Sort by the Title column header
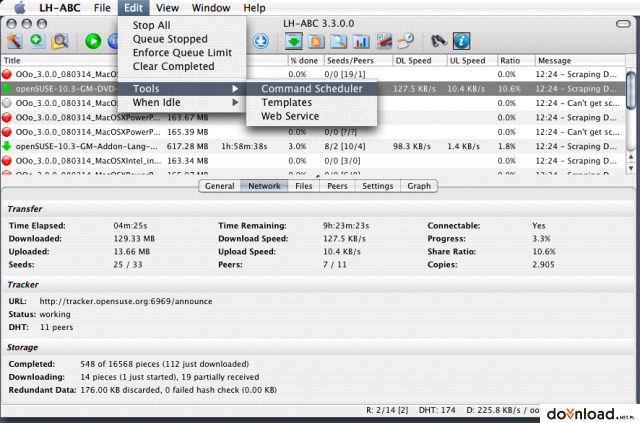 click(x=60, y=60)
